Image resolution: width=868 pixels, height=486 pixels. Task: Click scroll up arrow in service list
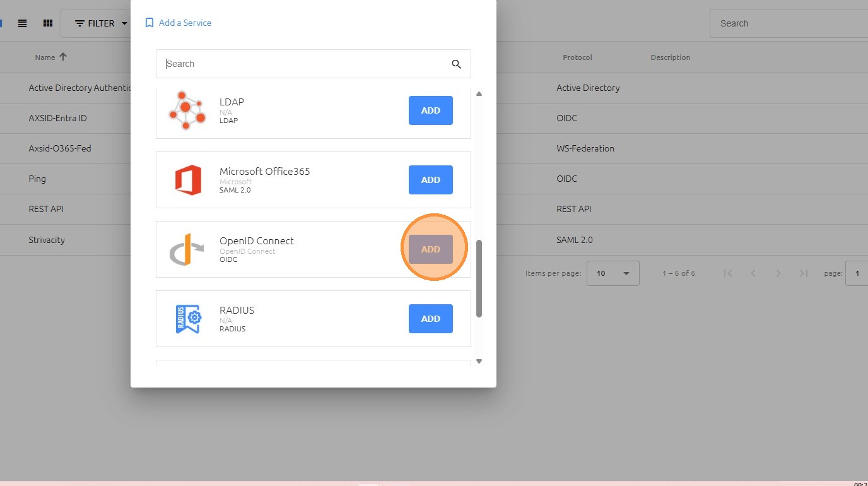tap(479, 93)
